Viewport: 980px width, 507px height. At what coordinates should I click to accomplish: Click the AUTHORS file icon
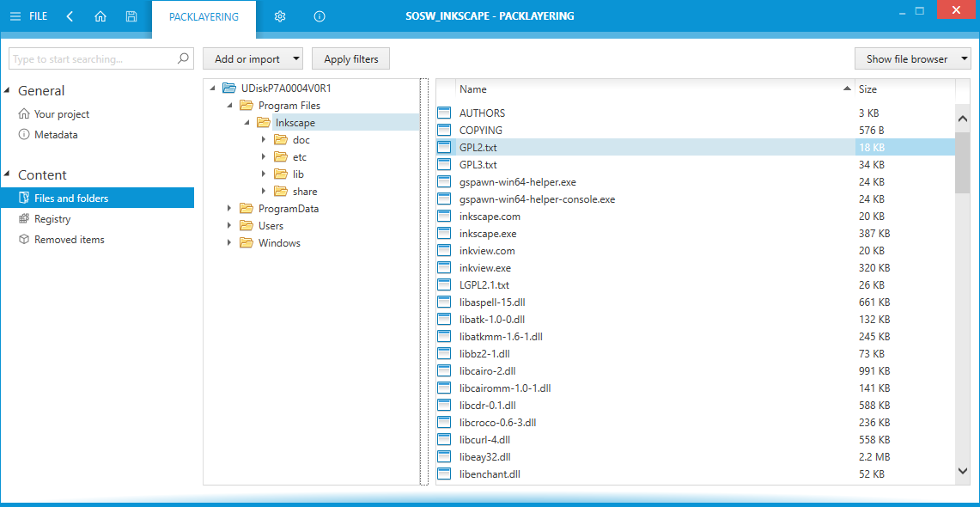(444, 113)
